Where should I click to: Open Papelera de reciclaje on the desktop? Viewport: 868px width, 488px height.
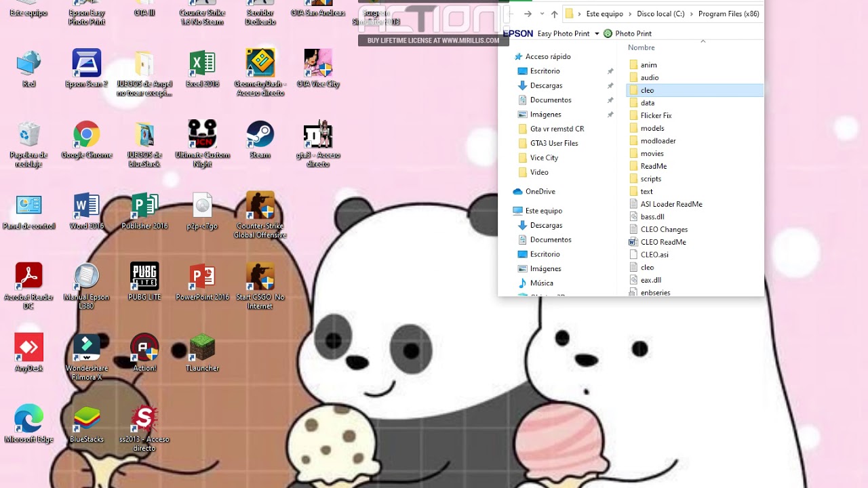pos(28,144)
